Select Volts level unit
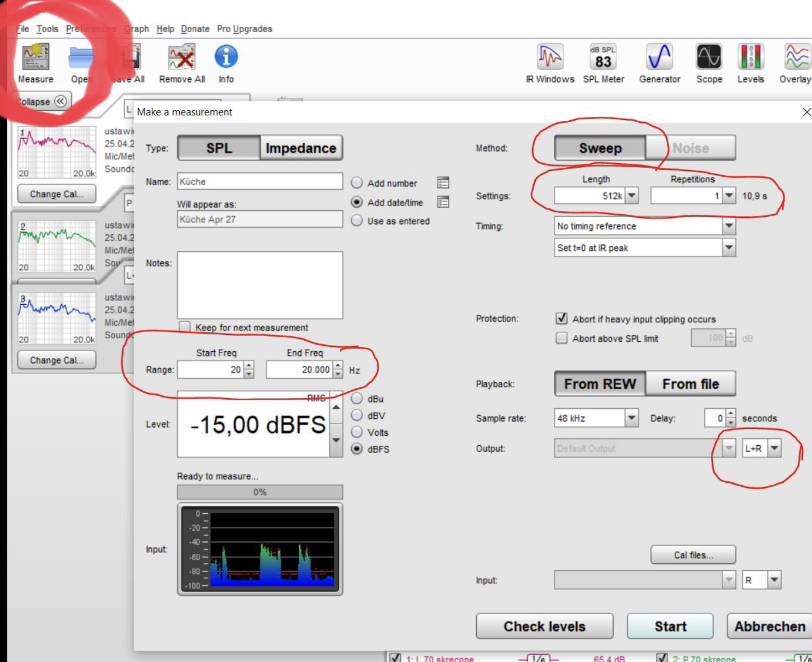Viewport: 812px width, 662px height. click(x=356, y=432)
